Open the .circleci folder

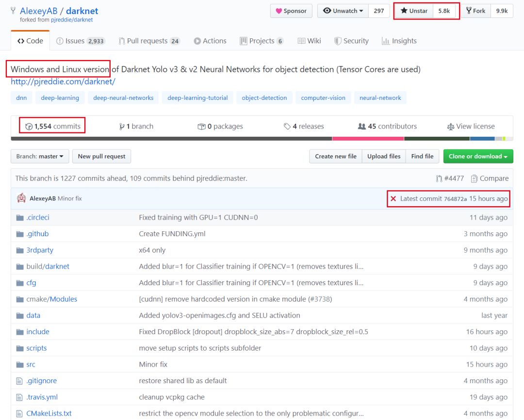[38, 218]
